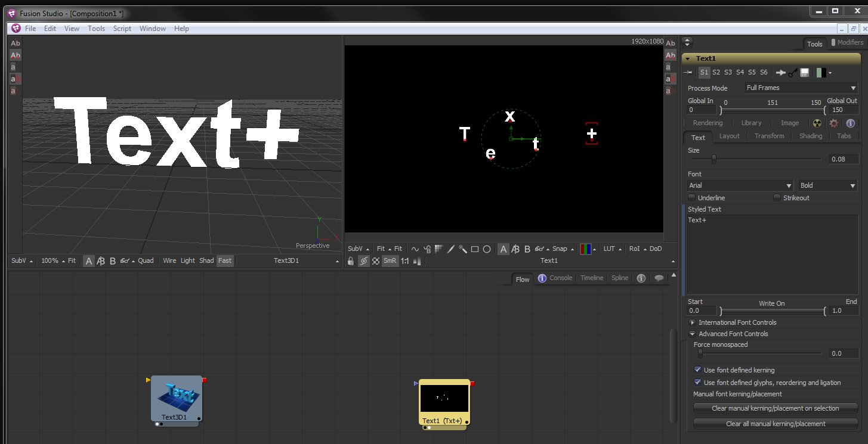Viewport: 868px width, 444px height.
Task: Show the B buffer in right viewer
Action: [527, 249]
